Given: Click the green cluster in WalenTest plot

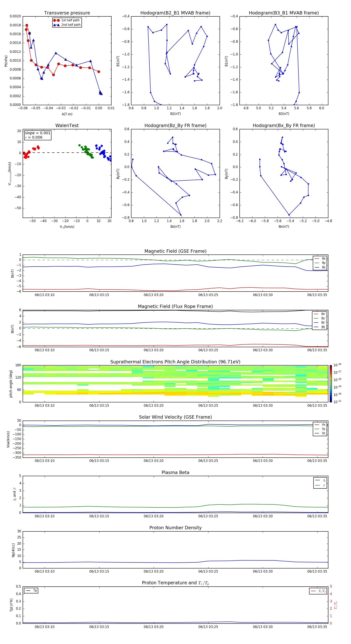Looking at the screenshot, I should point(86,151).
